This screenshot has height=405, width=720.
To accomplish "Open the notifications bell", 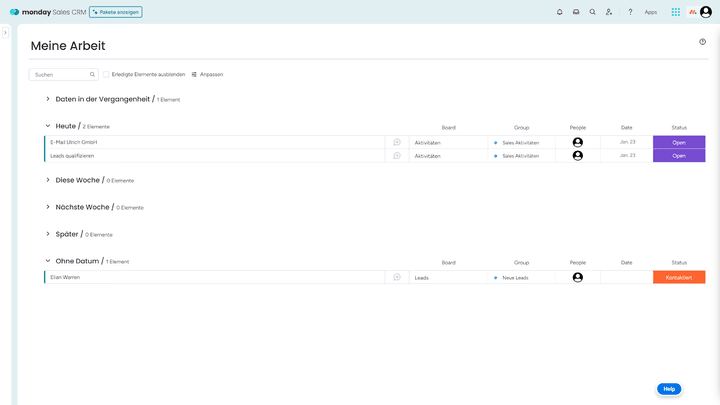I will pyautogui.click(x=560, y=12).
